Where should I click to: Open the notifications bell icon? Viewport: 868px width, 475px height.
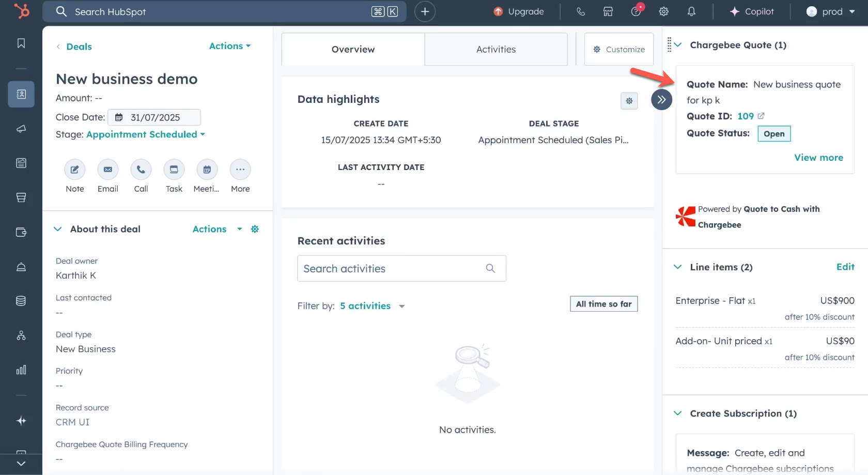pos(691,11)
